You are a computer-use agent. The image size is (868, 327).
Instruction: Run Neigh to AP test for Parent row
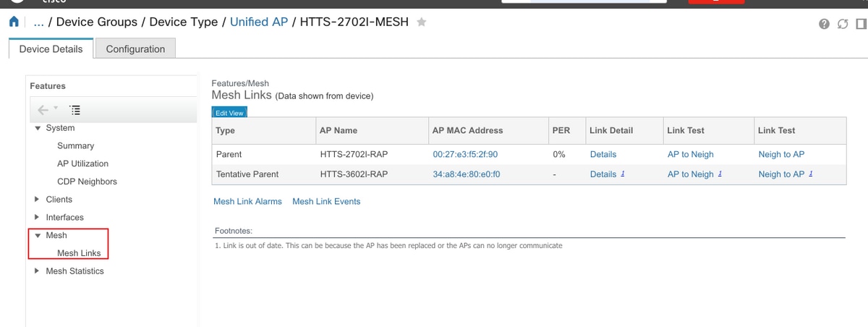[781, 154]
